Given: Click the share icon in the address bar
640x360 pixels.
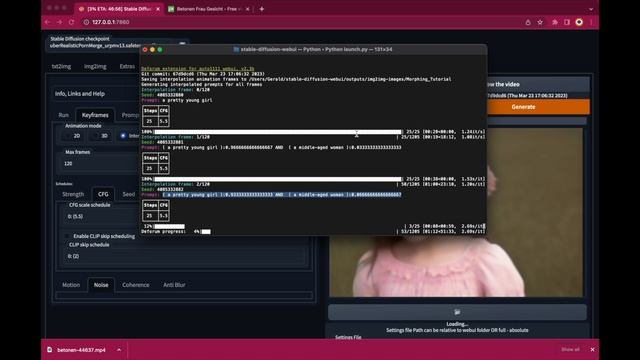Looking at the screenshot, I should 528,22.
